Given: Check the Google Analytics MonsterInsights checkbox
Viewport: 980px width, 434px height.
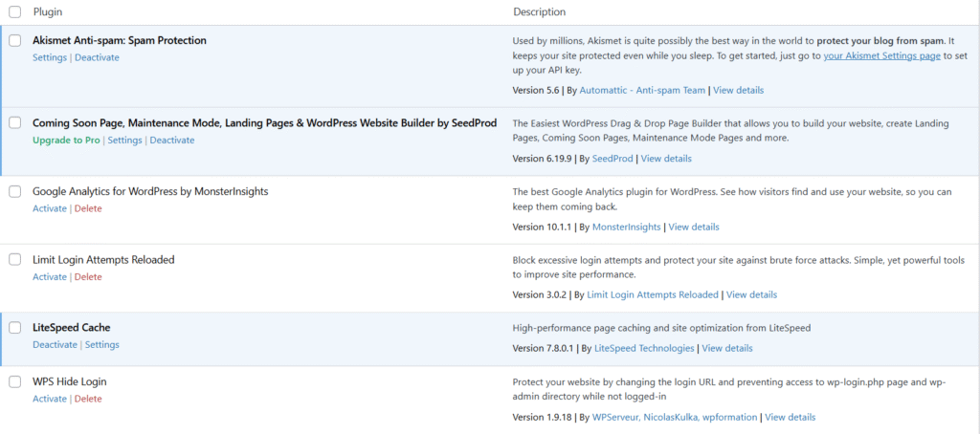Looking at the screenshot, I should pos(15,191).
